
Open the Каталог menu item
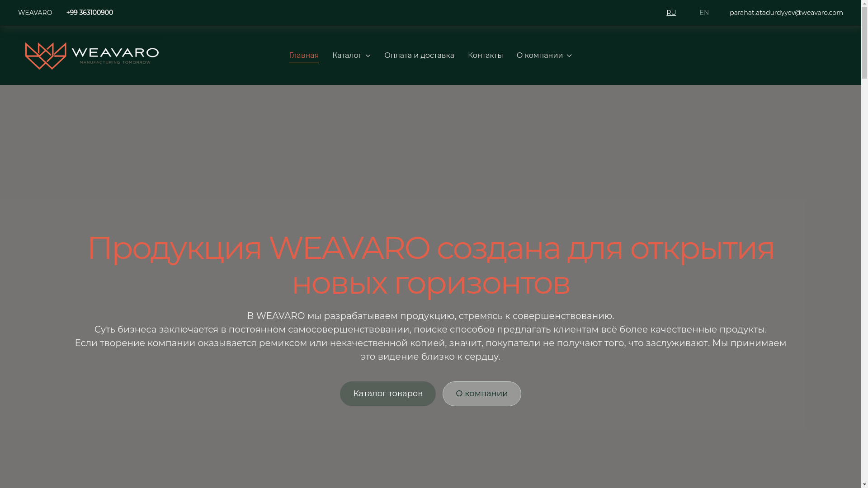point(347,56)
